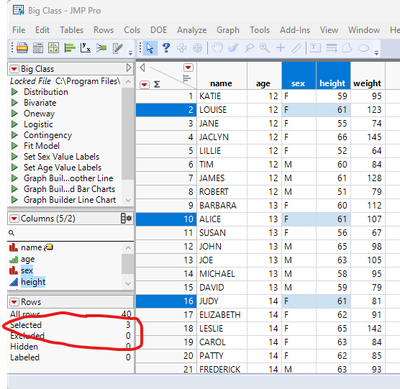Click the green four-pane grid toolbar icon
The height and width of the screenshot is (389, 400).
(x=53, y=48)
